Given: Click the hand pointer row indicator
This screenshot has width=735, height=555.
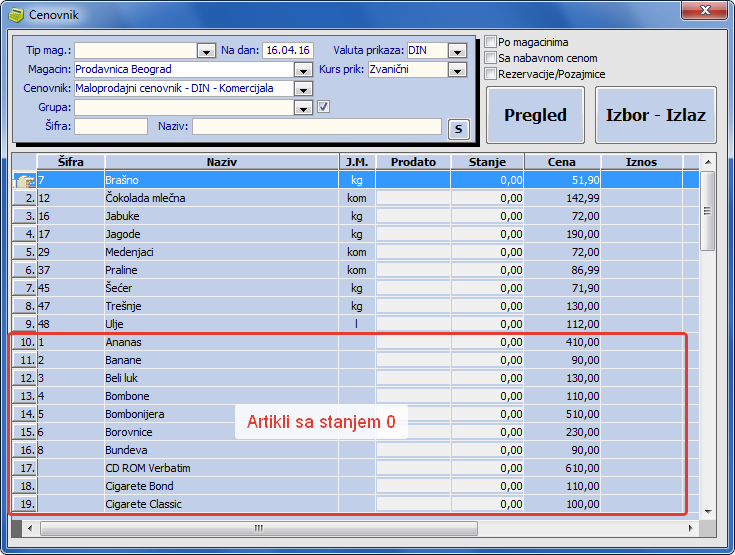Looking at the screenshot, I should [24, 180].
